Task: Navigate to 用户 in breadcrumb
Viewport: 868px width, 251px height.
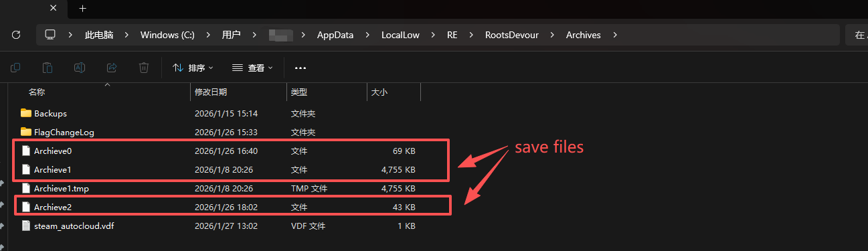Action: click(231, 35)
